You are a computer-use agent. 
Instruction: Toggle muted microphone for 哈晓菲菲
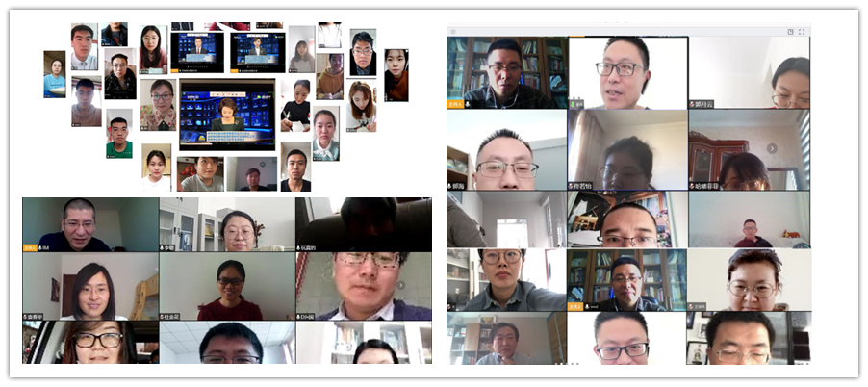click(692, 185)
